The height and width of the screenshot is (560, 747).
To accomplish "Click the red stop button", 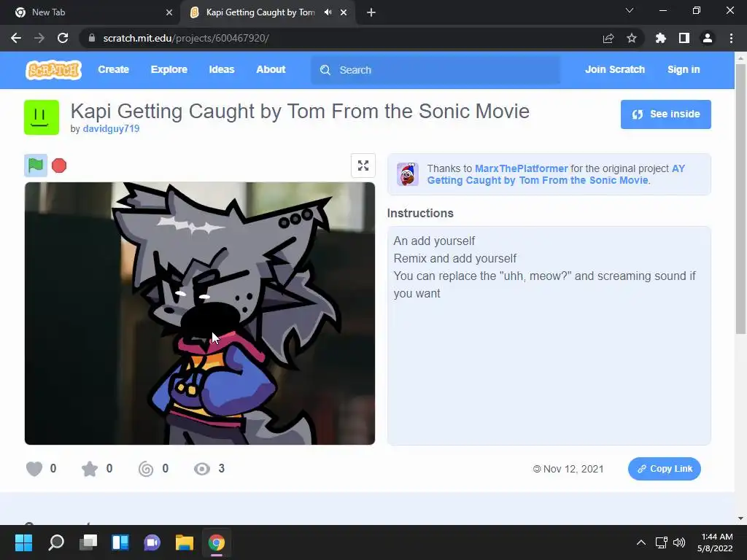I will (59, 166).
